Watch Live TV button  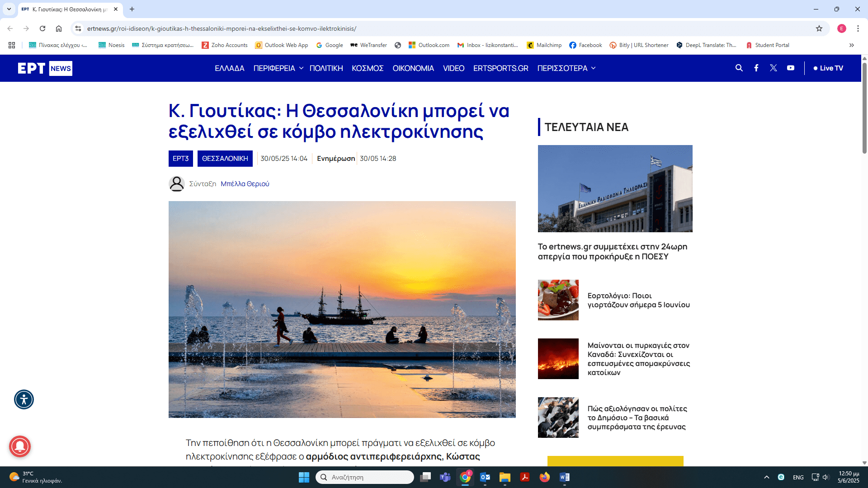tap(828, 68)
